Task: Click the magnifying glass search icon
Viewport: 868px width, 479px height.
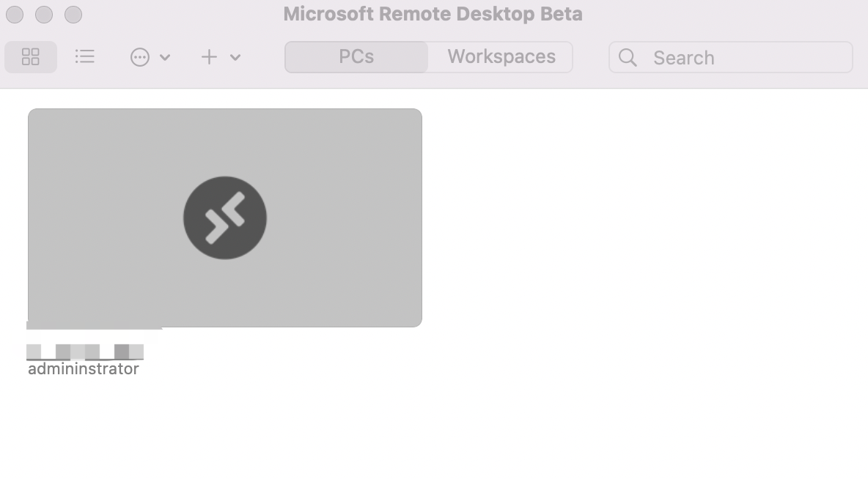Action: [628, 57]
